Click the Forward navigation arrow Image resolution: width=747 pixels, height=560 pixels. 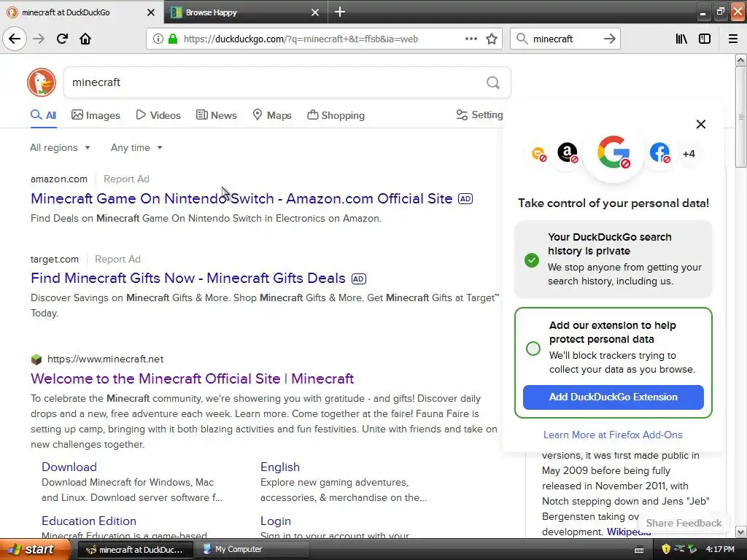point(39,39)
